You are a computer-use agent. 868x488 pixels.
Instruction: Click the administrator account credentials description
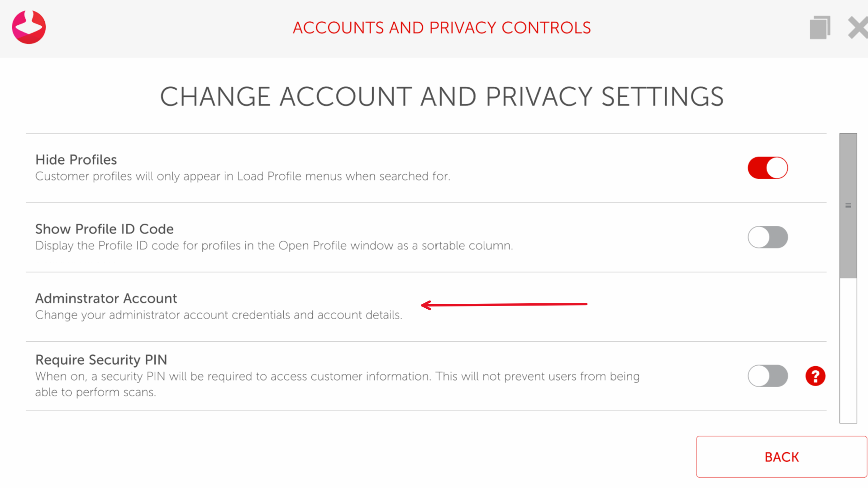(x=219, y=315)
